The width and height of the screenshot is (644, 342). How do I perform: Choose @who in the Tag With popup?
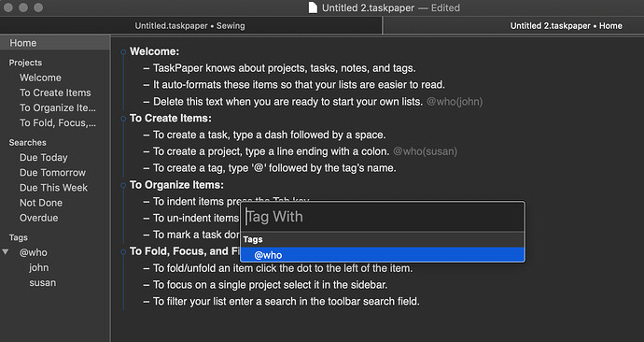[x=383, y=255]
